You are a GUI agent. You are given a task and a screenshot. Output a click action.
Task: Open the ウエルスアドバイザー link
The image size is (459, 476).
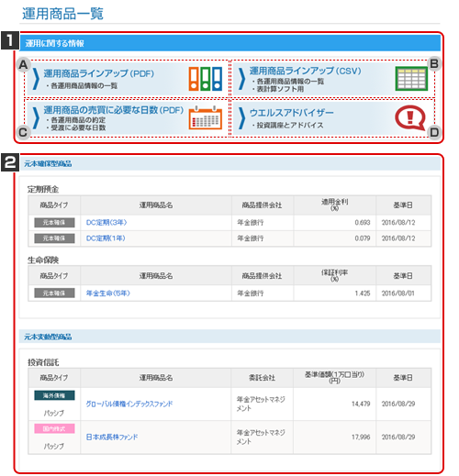tap(291, 113)
